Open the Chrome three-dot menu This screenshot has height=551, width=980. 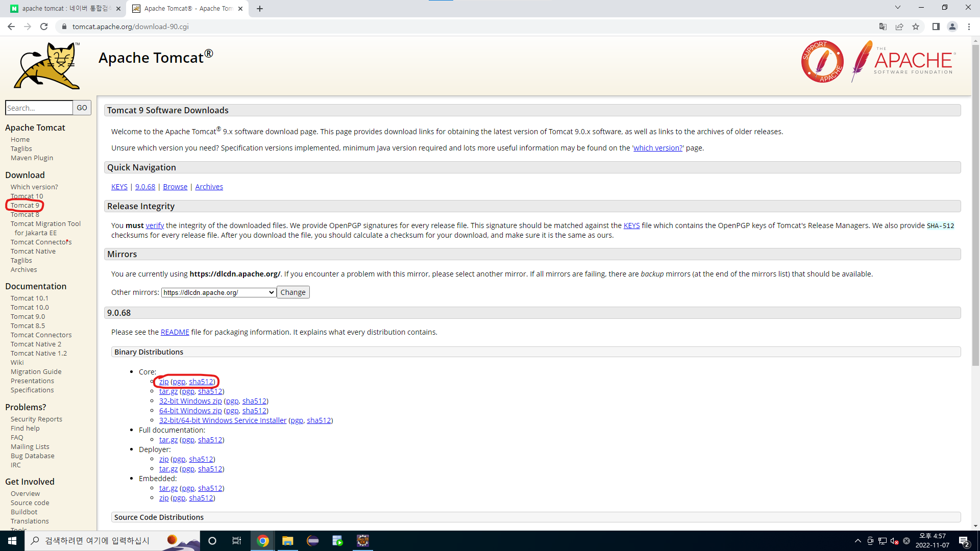pos(969,27)
